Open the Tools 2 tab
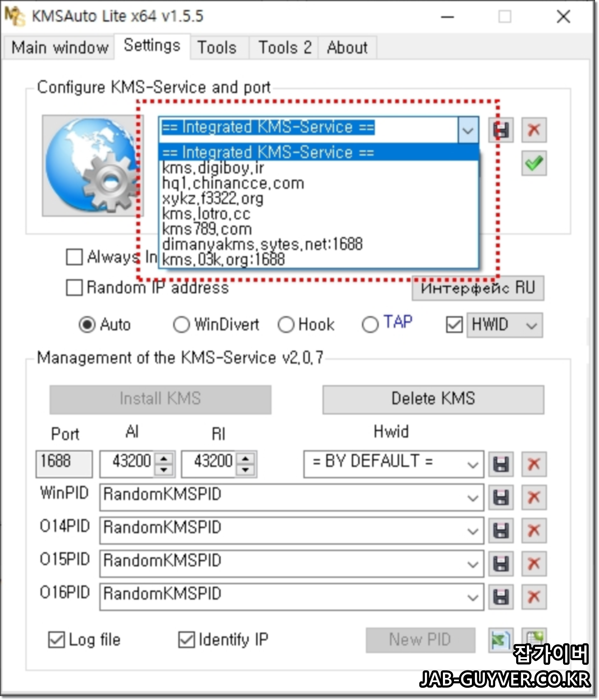Screen dimensions: 599x700 pos(285,48)
